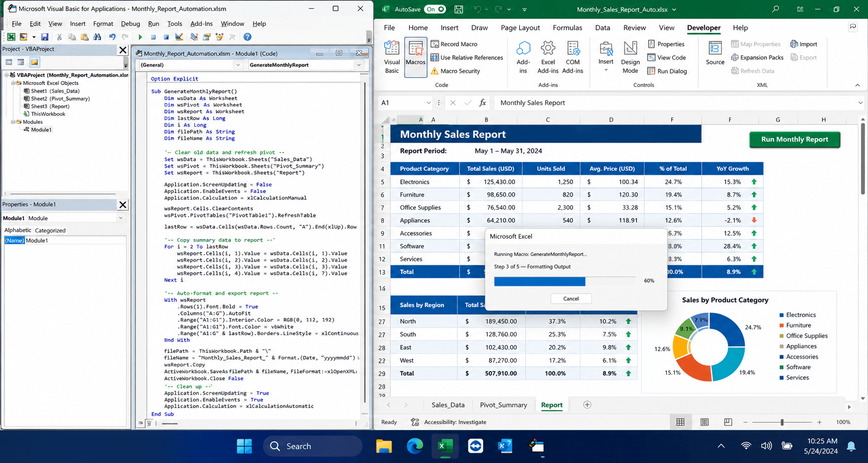Open COM Add-ins in ribbon
Image resolution: width=868 pixels, height=463 pixels.
[573, 57]
